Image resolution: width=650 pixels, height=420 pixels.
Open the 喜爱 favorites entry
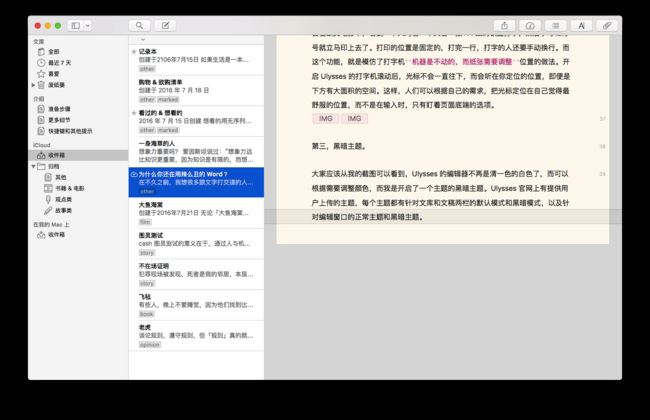tap(54, 74)
